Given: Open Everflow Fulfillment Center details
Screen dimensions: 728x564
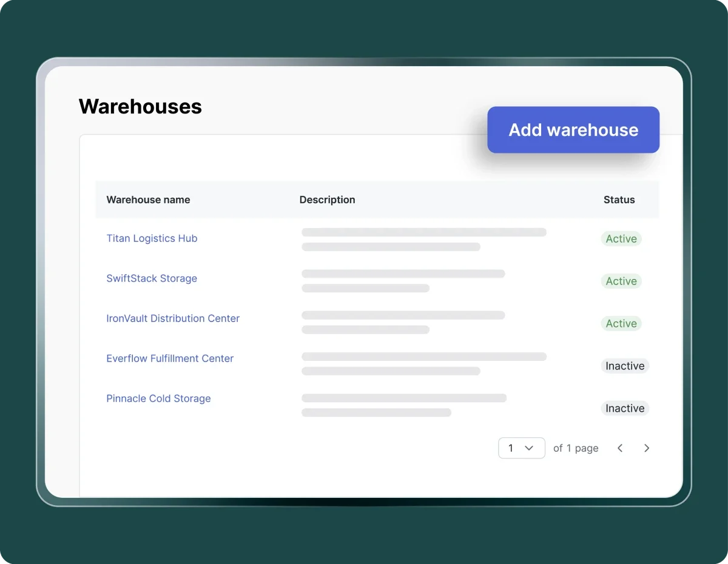Looking at the screenshot, I should coord(170,358).
